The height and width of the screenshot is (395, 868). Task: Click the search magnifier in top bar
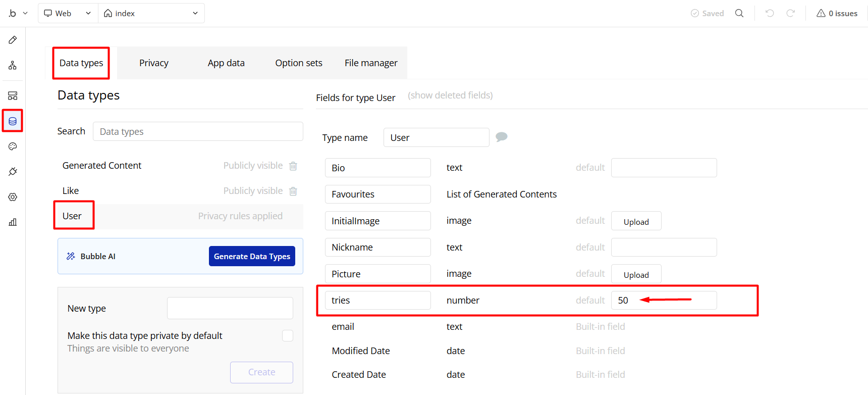[739, 13]
